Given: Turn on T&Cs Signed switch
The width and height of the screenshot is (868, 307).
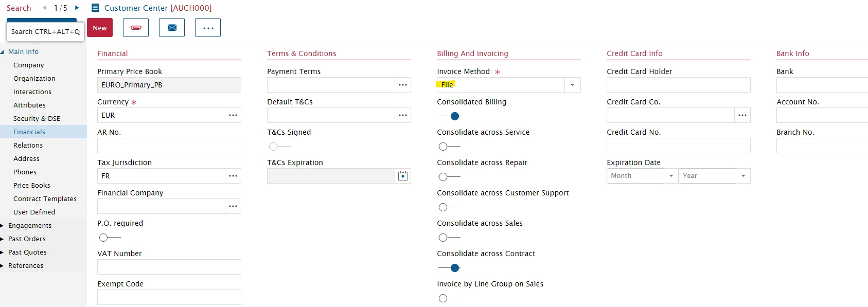Looking at the screenshot, I should pyautogui.click(x=279, y=147).
